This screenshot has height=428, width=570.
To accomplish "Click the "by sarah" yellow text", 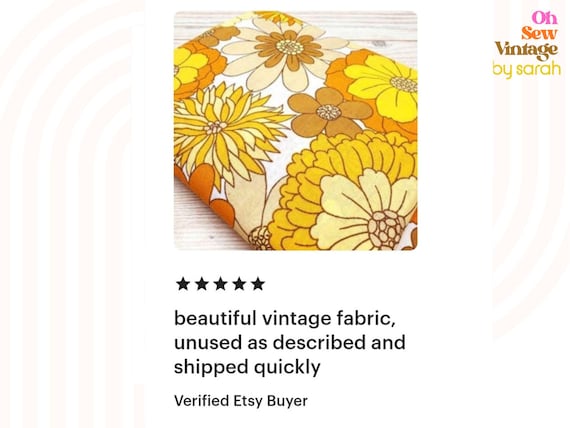I will [x=526, y=69].
